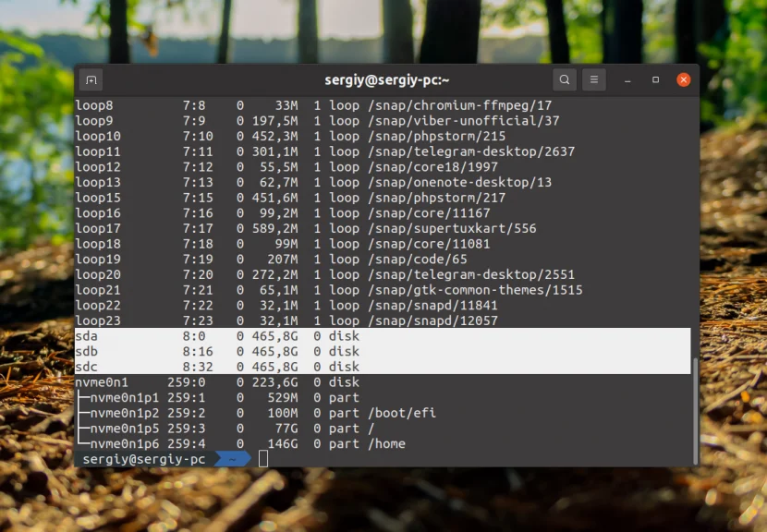Open the hamburger menu icon
This screenshot has height=532, width=767.
coord(593,79)
